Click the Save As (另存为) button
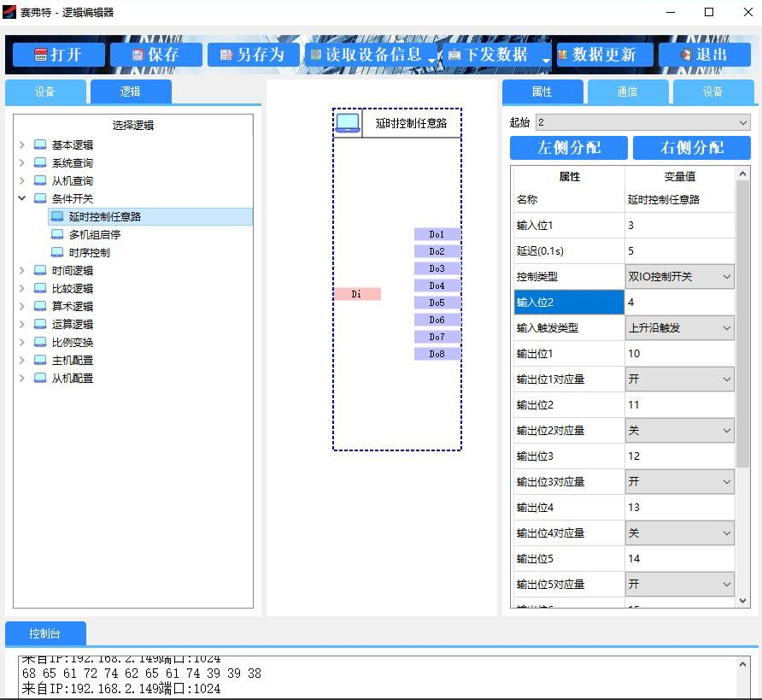The width and height of the screenshot is (762, 700). pos(253,55)
